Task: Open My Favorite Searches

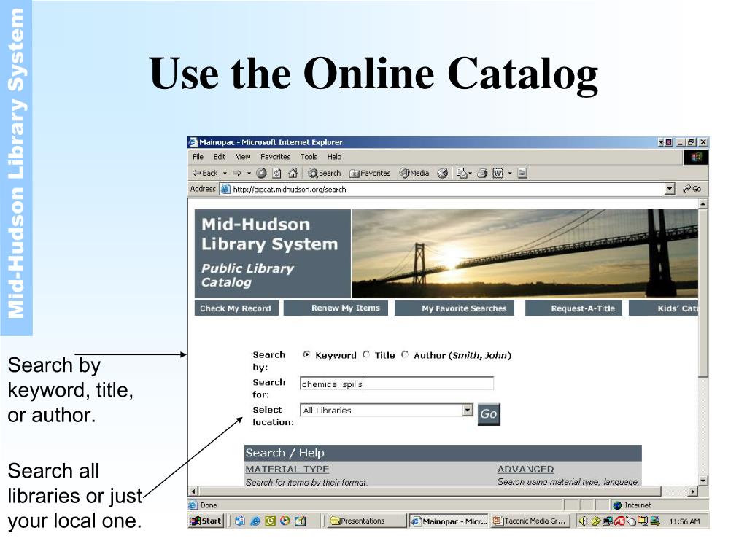Action: coord(455,308)
